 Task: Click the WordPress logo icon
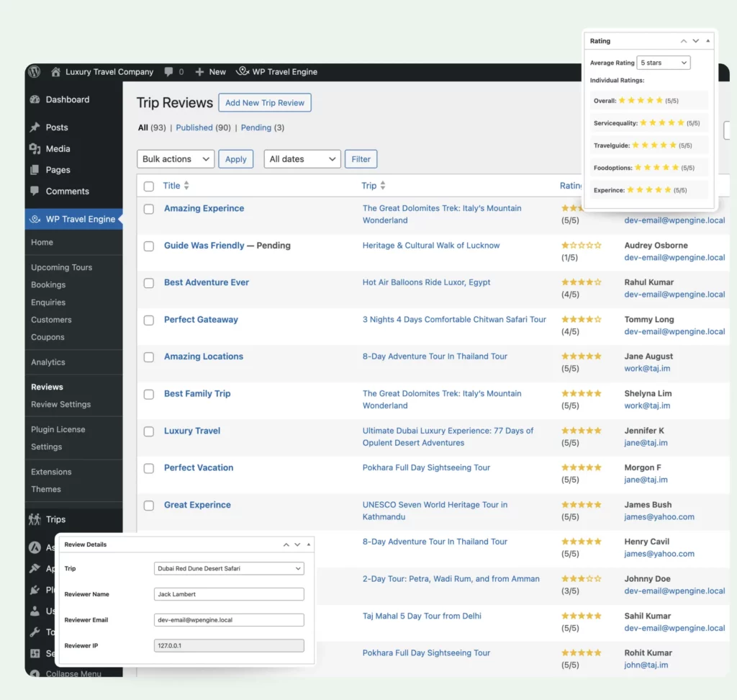(x=35, y=71)
